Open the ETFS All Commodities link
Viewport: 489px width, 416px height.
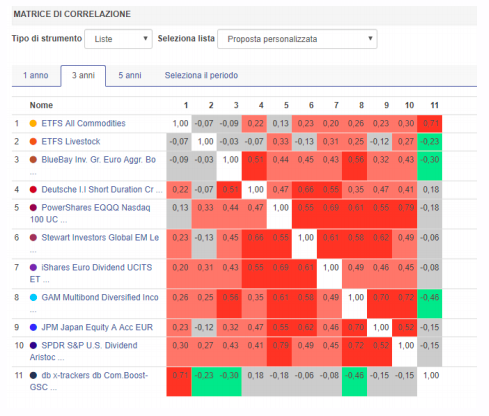pos(83,123)
